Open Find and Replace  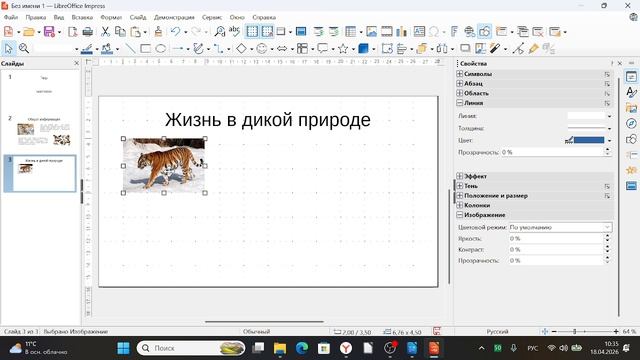[x=220, y=32]
